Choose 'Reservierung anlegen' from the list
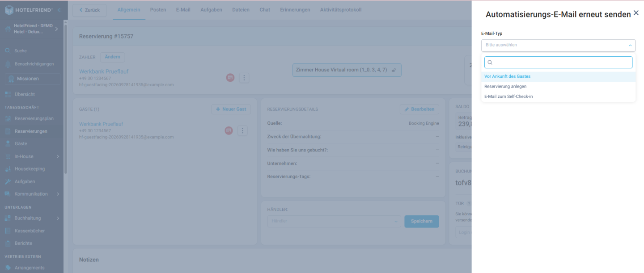 click(558, 86)
